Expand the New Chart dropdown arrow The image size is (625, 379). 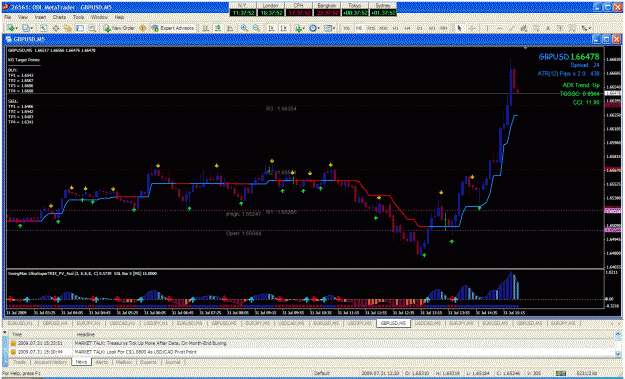click(17, 28)
